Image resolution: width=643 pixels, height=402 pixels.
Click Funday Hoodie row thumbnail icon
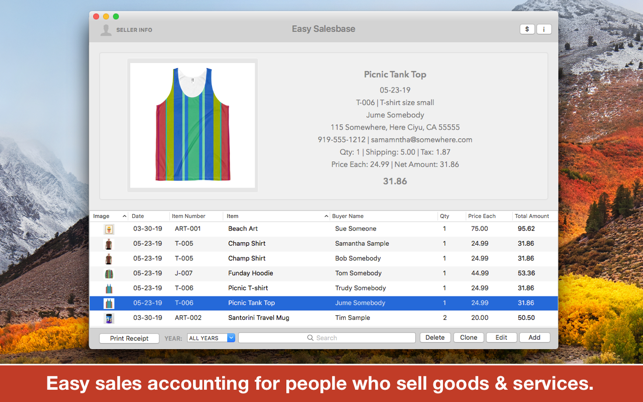(109, 274)
